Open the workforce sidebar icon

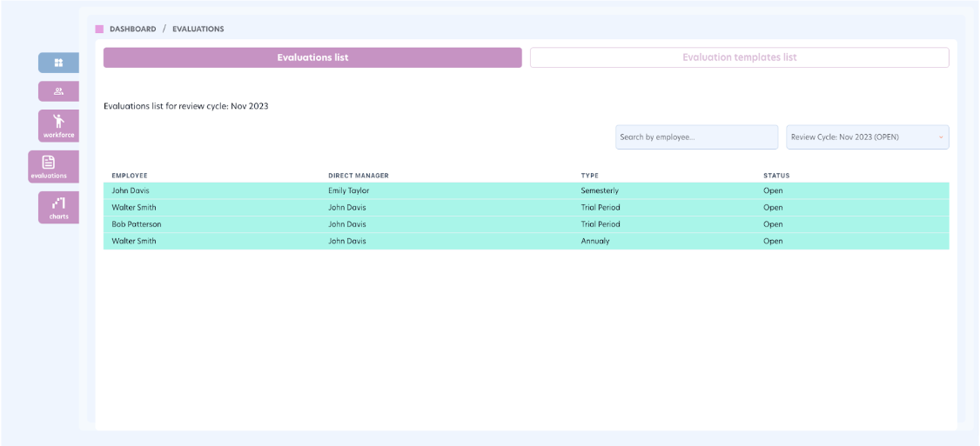[x=58, y=125]
